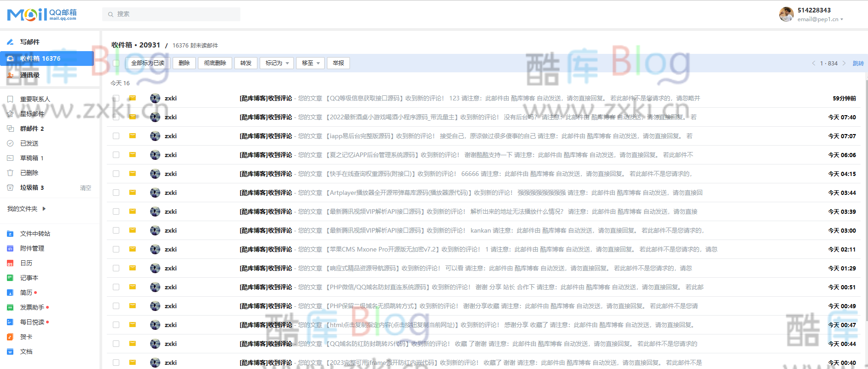Click the compose pencil icon
The image size is (868, 369).
[10, 42]
